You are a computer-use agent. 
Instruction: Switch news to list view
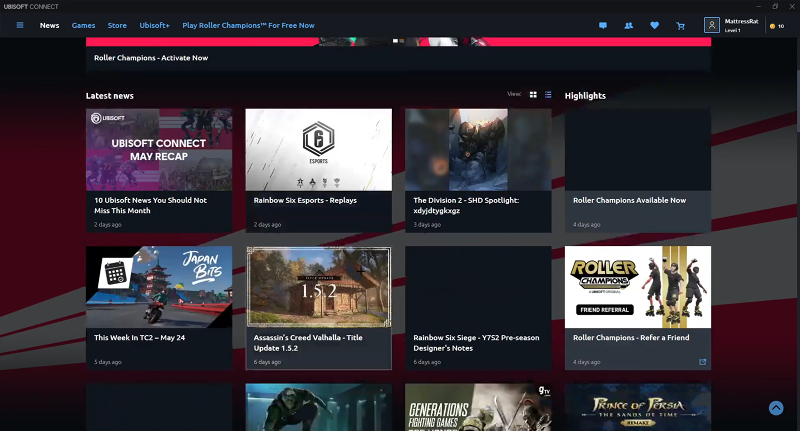[548, 95]
